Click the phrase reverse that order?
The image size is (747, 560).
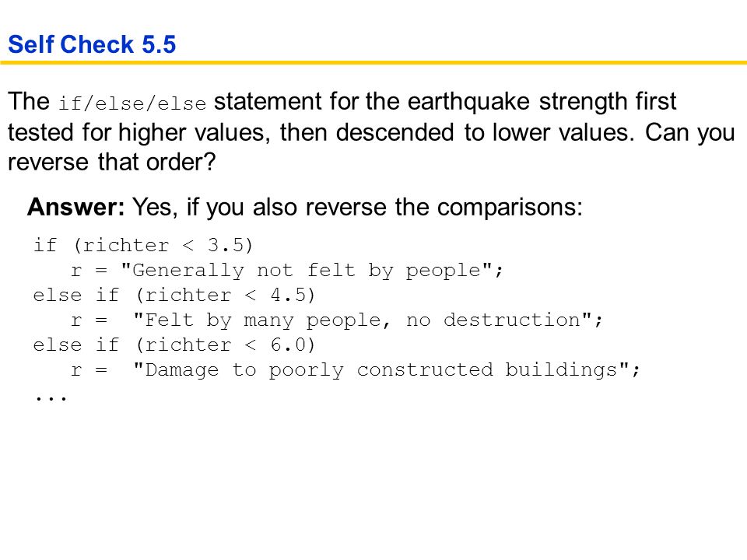(x=112, y=163)
